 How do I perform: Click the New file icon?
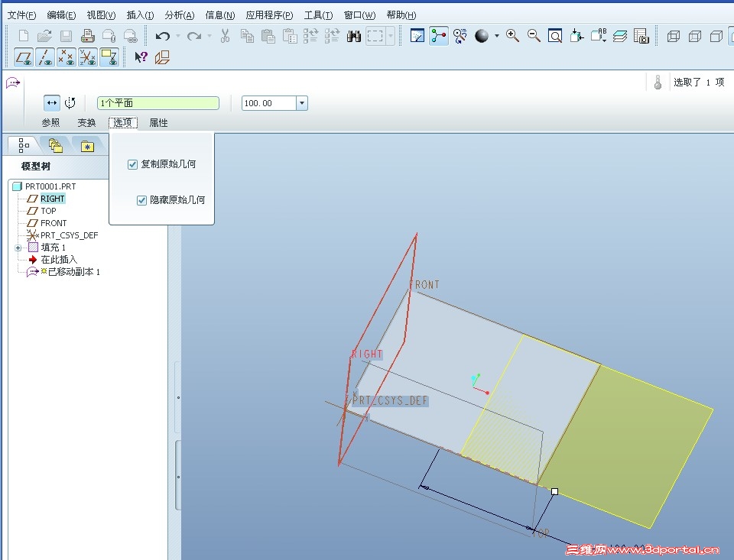[x=24, y=36]
